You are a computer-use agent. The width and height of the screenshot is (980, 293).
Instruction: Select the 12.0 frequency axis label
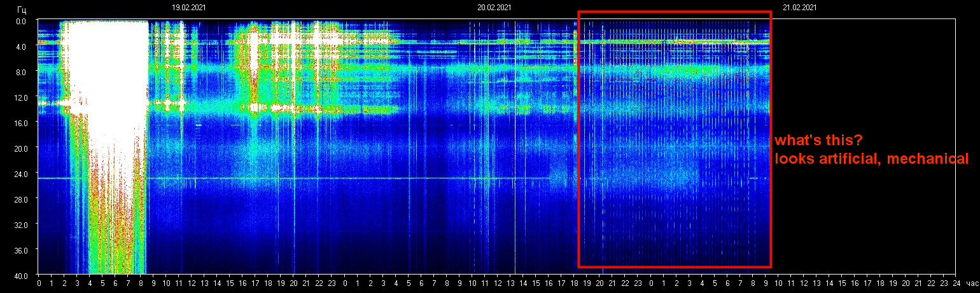20,97
